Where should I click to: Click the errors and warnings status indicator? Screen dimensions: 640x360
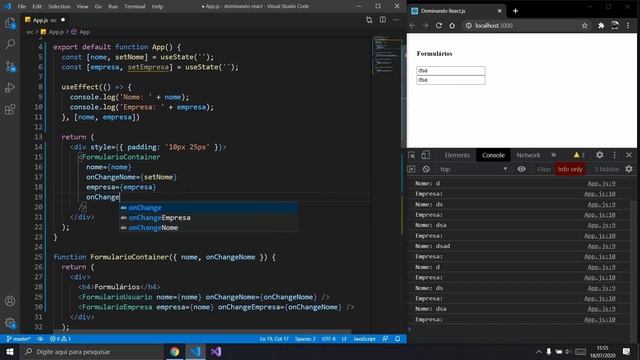[x=60, y=339]
